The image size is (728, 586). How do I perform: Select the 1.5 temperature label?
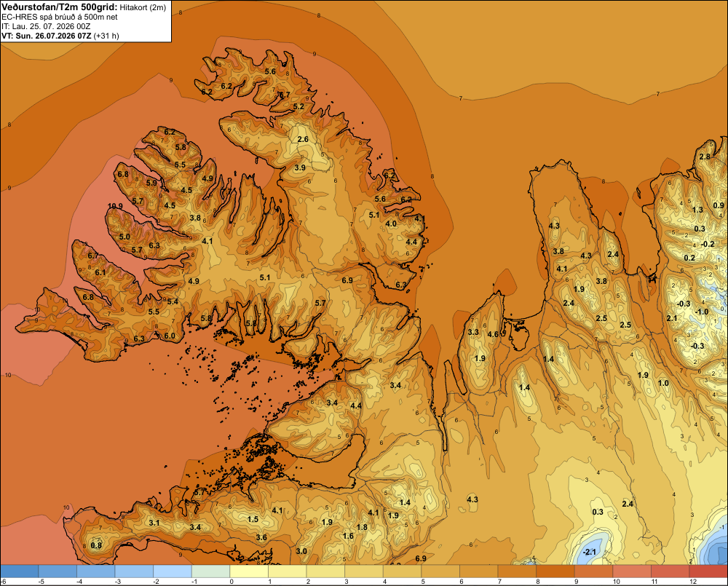[253, 519]
